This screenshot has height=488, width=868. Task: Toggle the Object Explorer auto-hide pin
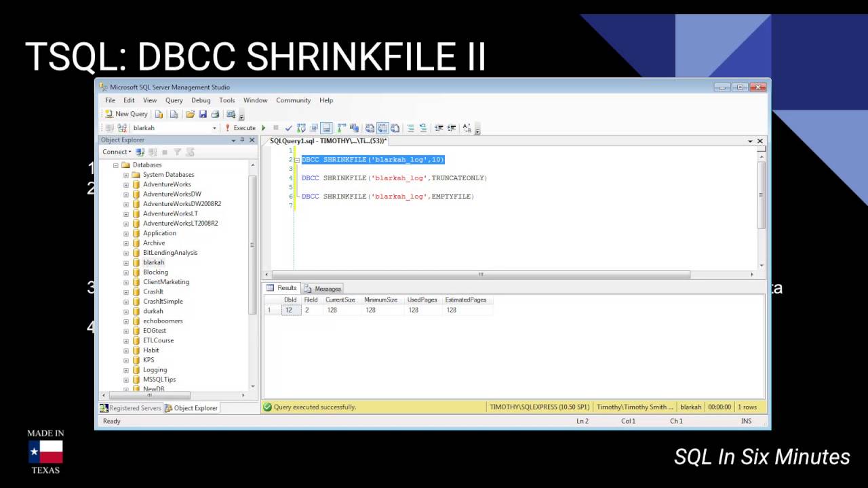pyautogui.click(x=242, y=140)
